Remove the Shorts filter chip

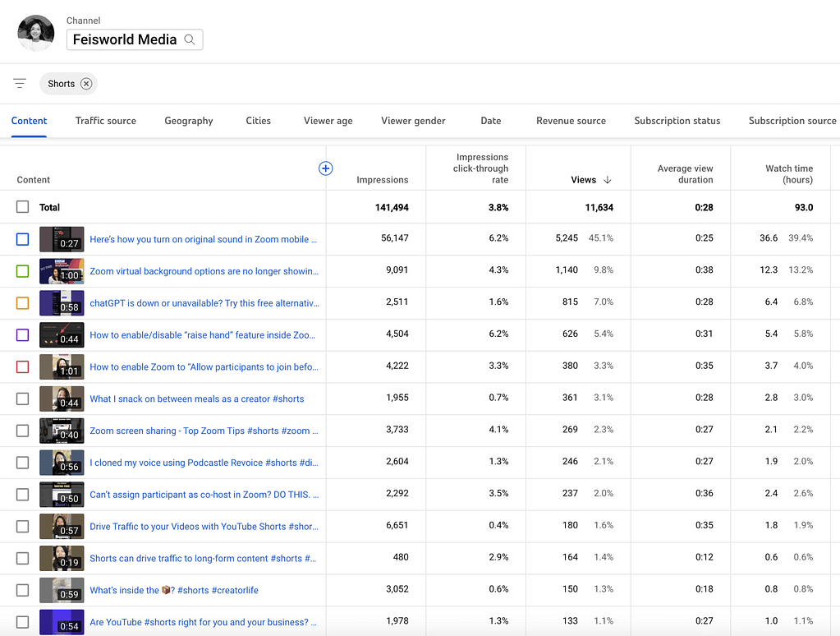point(86,84)
